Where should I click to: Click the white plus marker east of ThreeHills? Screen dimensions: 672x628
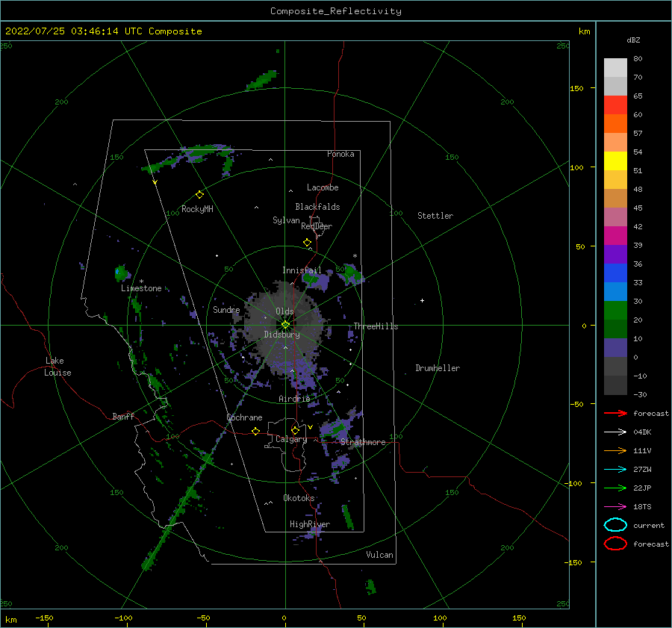(x=422, y=300)
